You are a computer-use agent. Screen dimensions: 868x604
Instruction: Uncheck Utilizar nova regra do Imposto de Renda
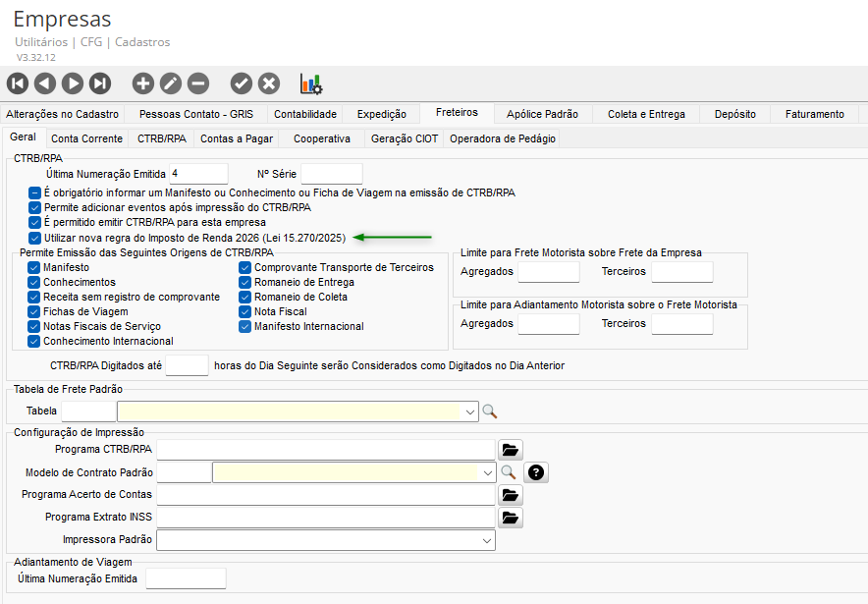(x=35, y=238)
